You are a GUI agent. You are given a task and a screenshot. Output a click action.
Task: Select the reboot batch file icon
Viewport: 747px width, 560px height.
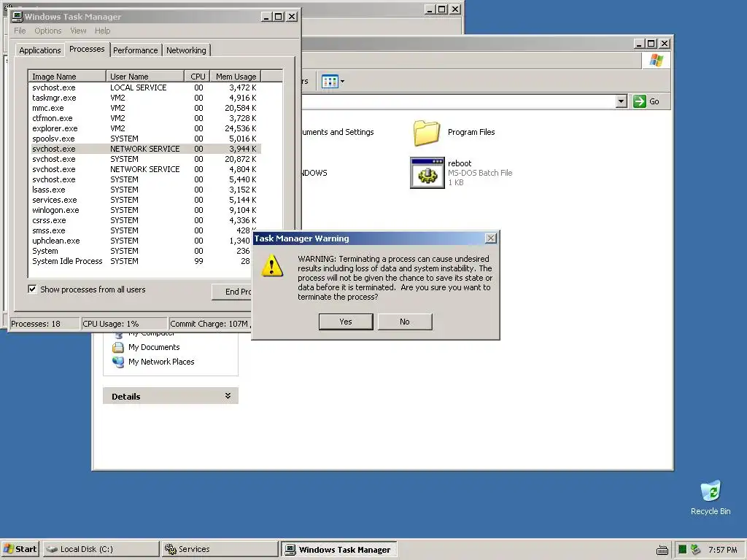click(427, 173)
